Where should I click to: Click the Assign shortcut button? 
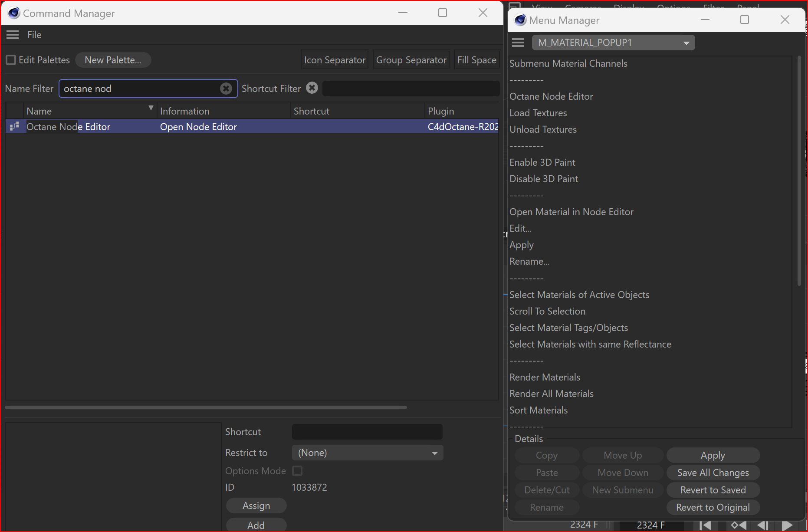pos(256,506)
